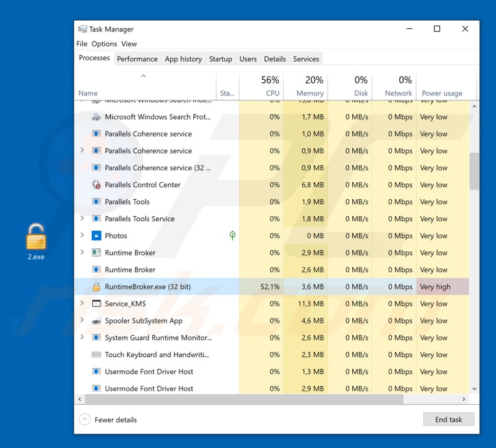
Task: Click the 52,1% CPU value
Action: click(270, 287)
